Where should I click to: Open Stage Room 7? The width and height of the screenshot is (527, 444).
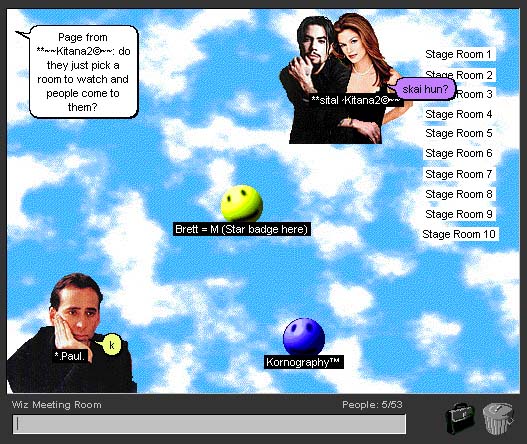(x=458, y=174)
